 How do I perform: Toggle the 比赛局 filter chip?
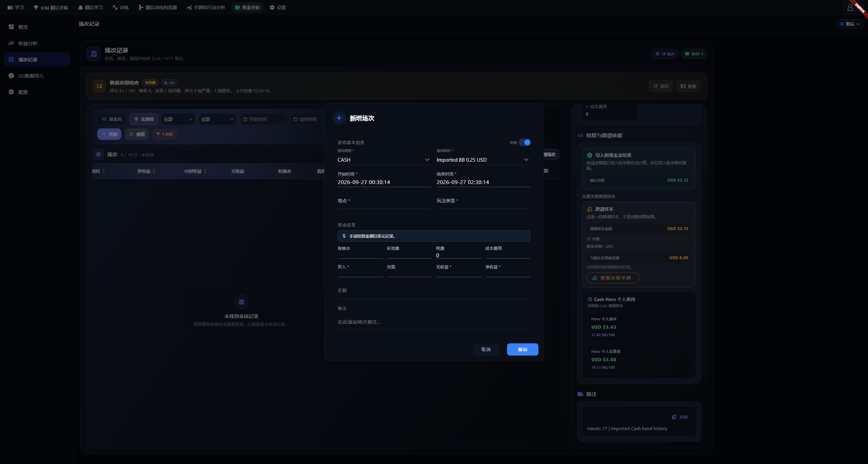coord(144,119)
